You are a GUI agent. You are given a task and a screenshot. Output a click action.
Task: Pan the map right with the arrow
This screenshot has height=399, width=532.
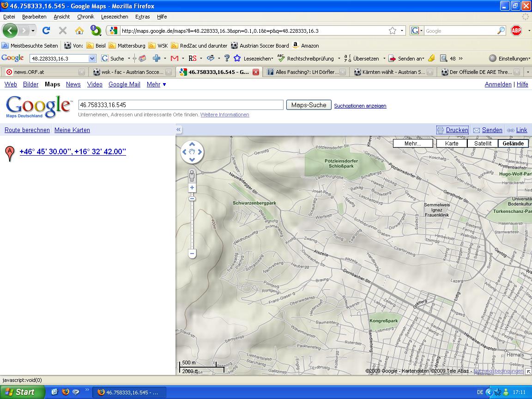click(x=200, y=152)
